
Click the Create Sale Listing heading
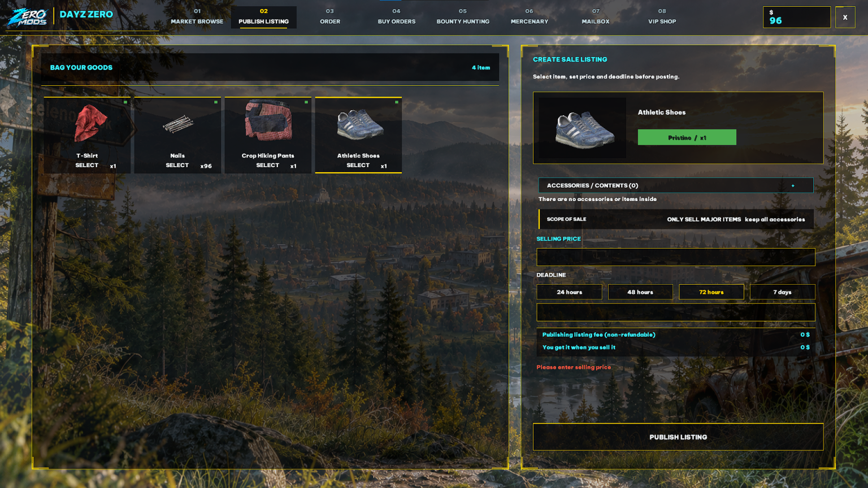[x=570, y=59]
